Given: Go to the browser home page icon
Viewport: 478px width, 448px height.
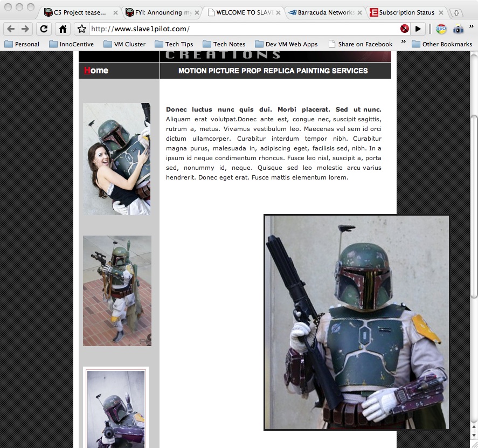Looking at the screenshot, I should (x=63, y=29).
